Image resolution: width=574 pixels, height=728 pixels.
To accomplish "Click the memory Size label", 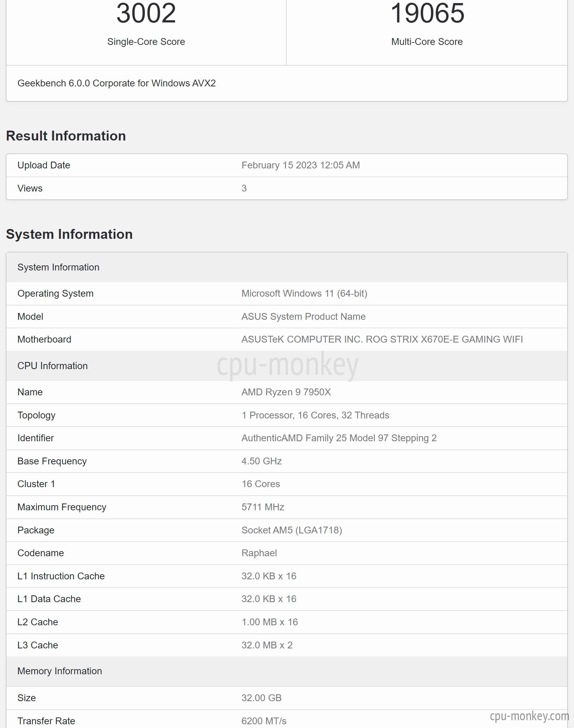I will point(27,698).
